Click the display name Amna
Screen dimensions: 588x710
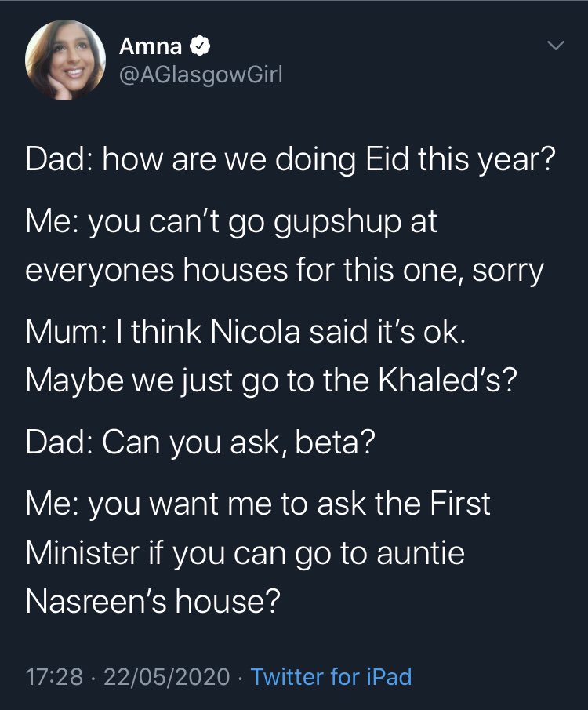point(151,48)
